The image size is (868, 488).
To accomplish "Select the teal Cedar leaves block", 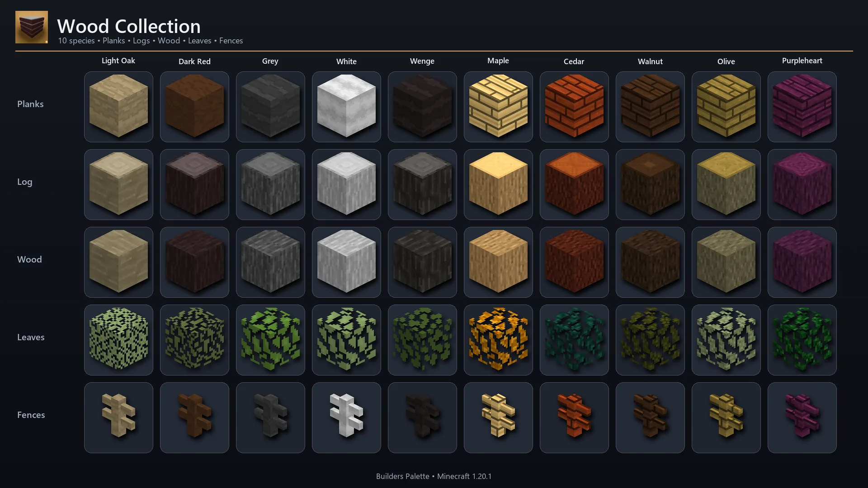I will coord(574,340).
